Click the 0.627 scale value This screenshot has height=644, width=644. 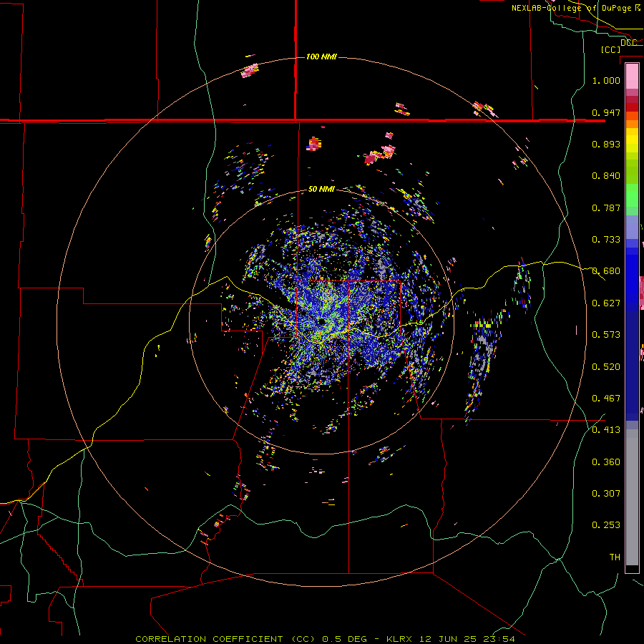coord(606,303)
